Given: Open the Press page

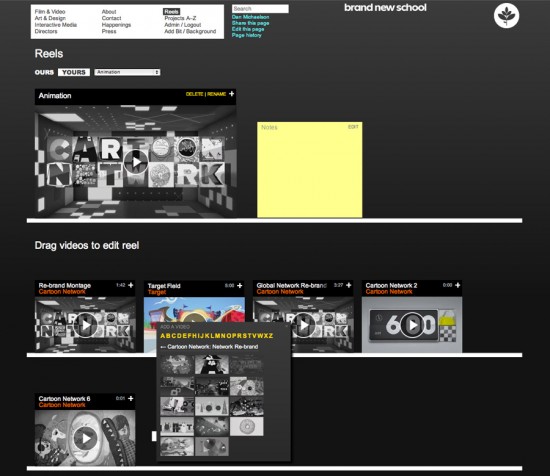Looking at the screenshot, I should 109,31.
